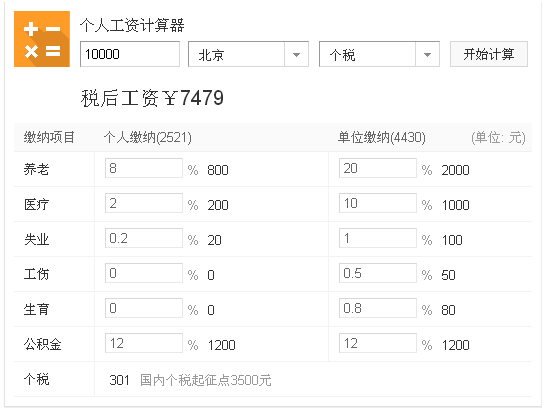Click the tax amount 301

(119, 380)
